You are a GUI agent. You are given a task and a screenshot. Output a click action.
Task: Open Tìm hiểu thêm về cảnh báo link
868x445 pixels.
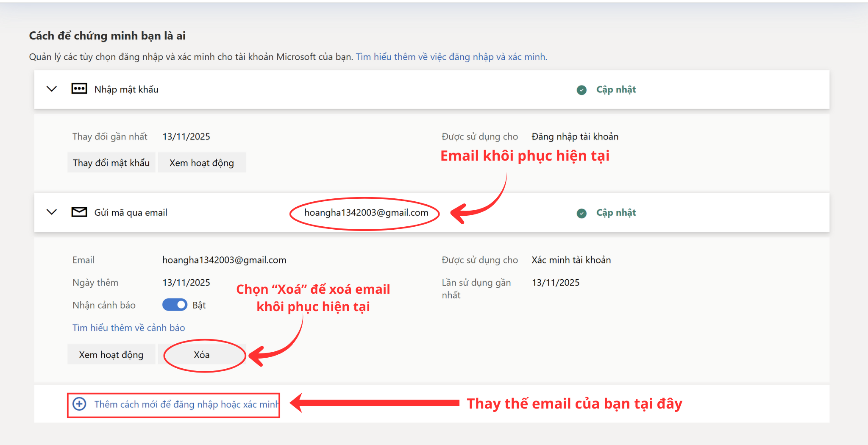pos(128,328)
